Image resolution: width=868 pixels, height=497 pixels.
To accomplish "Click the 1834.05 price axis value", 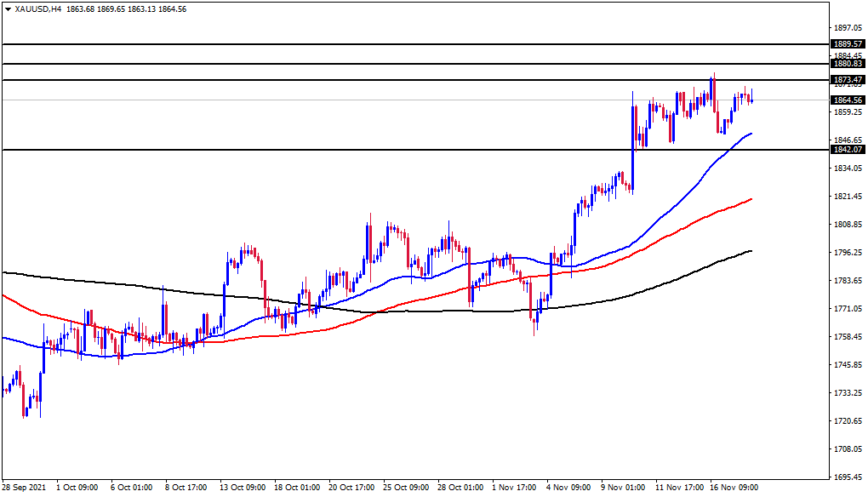I will point(848,169).
